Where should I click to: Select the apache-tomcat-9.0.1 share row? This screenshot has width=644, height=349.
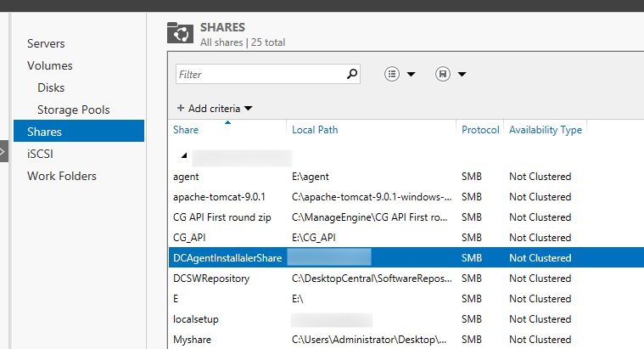click(219, 197)
